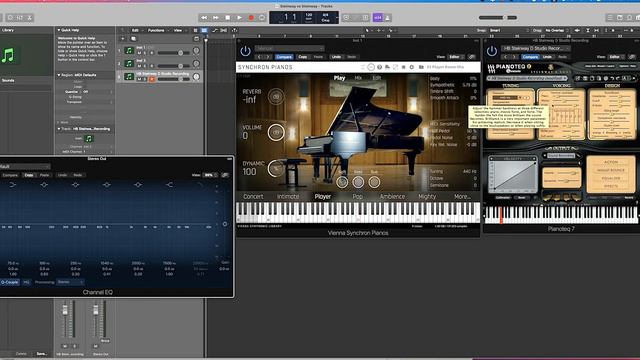This screenshot has height=360, width=640.
Task: Click the Effects button in Pianoteq
Action: tap(611, 186)
